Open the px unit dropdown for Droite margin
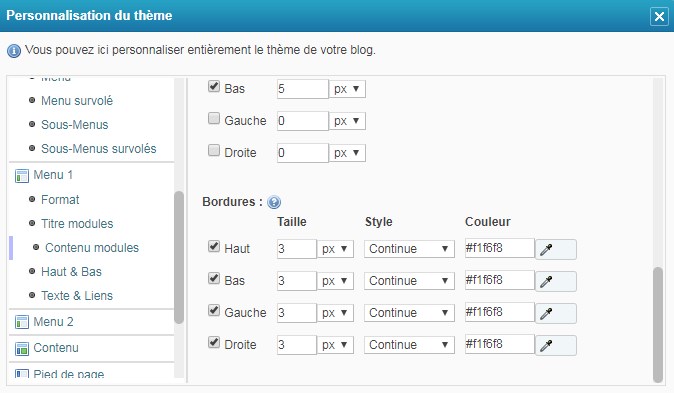674x393 pixels. [x=347, y=153]
